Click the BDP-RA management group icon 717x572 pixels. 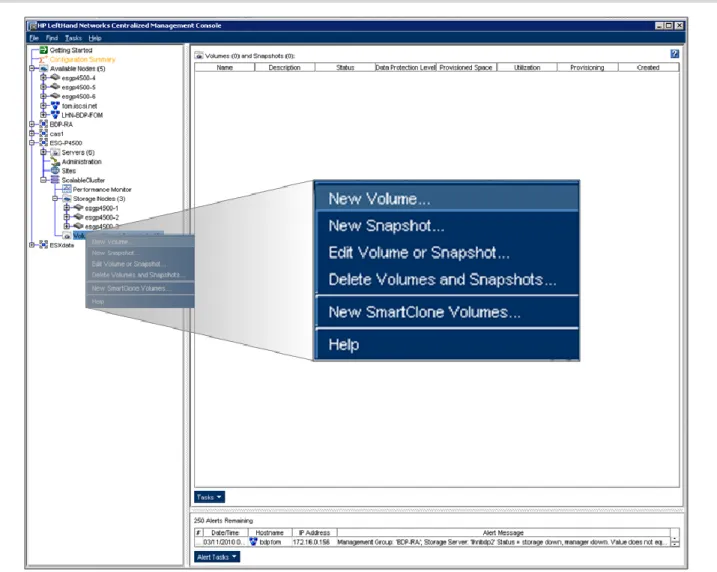[43, 124]
